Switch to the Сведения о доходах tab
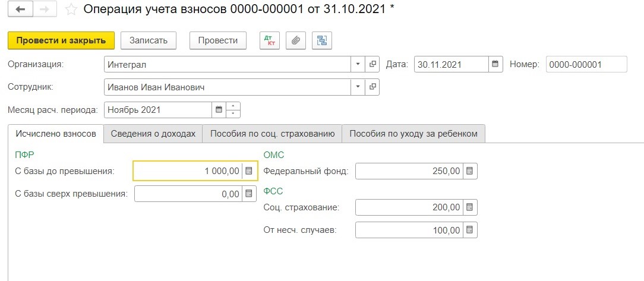Viewport: 644px width, 281px height. (153, 134)
